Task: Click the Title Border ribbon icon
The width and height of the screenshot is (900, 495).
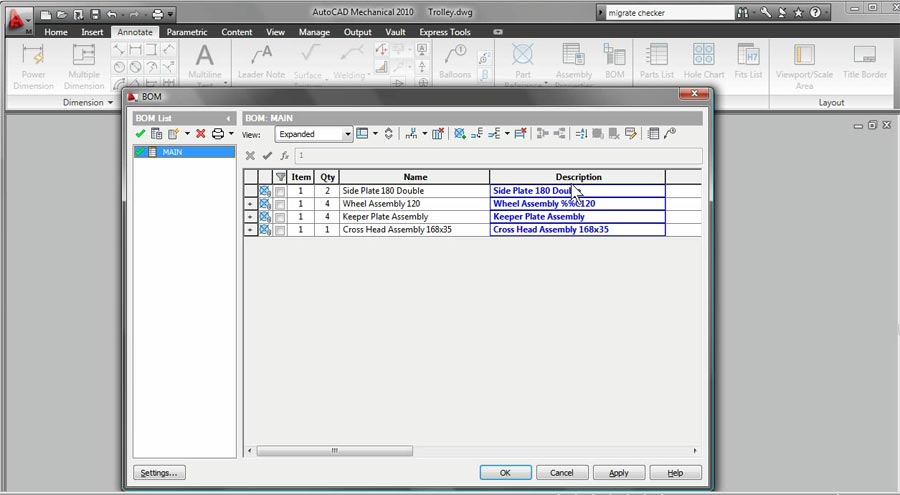Action: (x=865, y=61)
